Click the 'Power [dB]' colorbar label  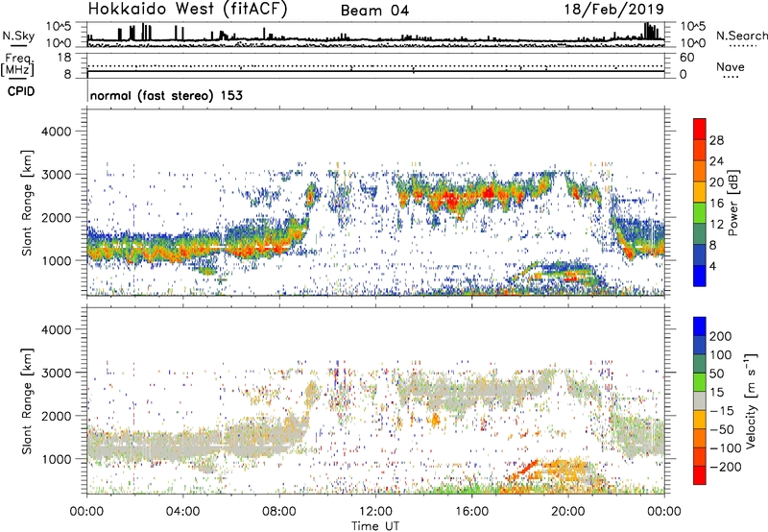tap(732, 203)
